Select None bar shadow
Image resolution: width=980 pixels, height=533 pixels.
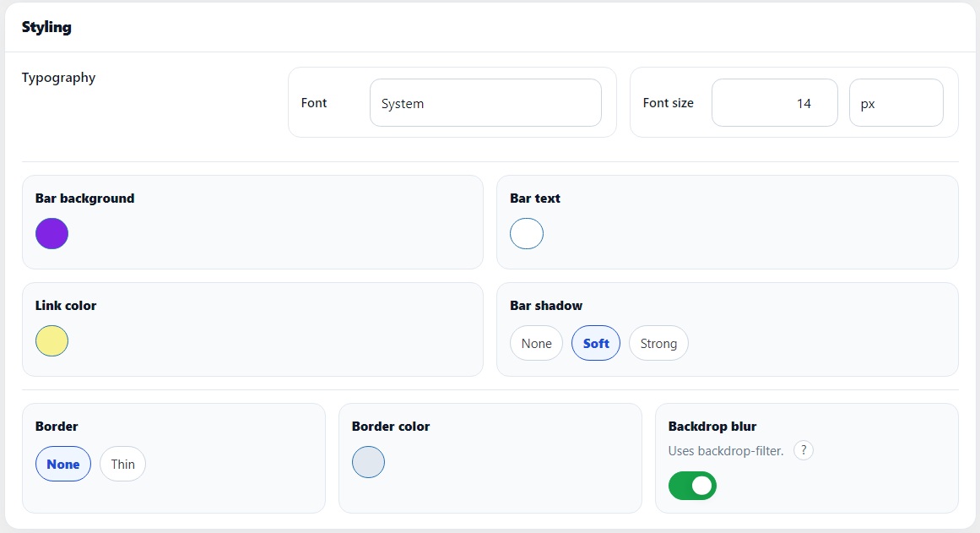[536, 343]
